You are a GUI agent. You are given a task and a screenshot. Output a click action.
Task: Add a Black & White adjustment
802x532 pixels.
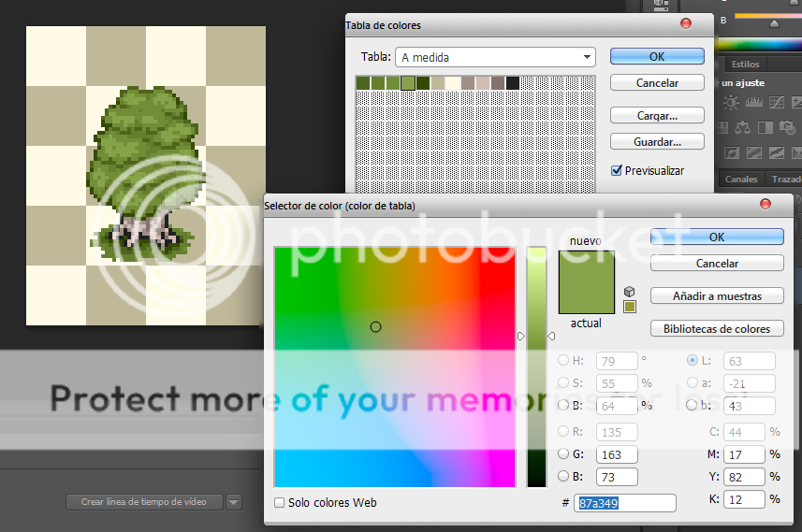click(x=765, y=127)
